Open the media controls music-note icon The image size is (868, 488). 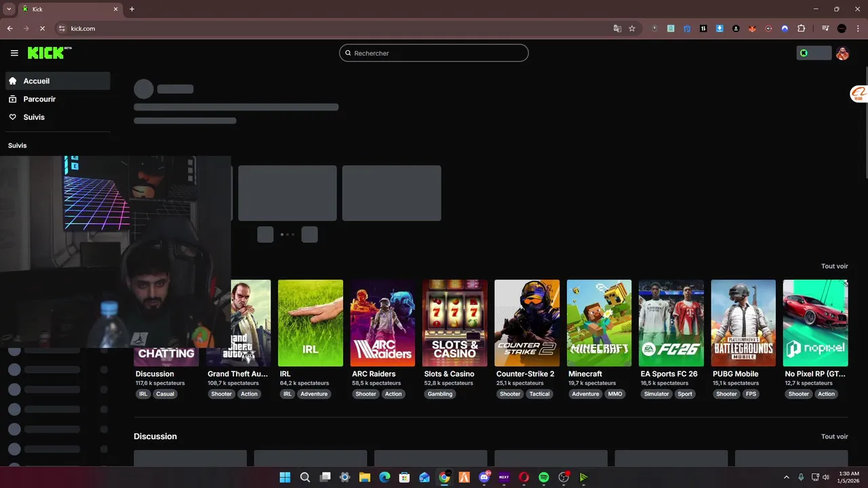coord(825,28)
